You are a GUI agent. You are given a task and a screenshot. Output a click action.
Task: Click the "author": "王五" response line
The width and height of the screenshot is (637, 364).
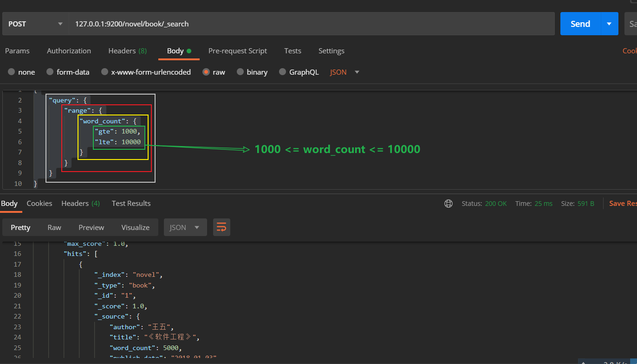pos(142,327)
